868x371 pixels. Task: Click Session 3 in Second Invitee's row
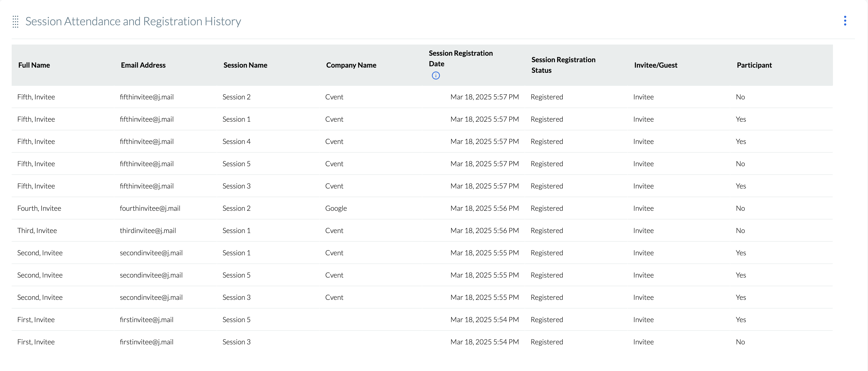pyautogui.click(x=237, y=297)
